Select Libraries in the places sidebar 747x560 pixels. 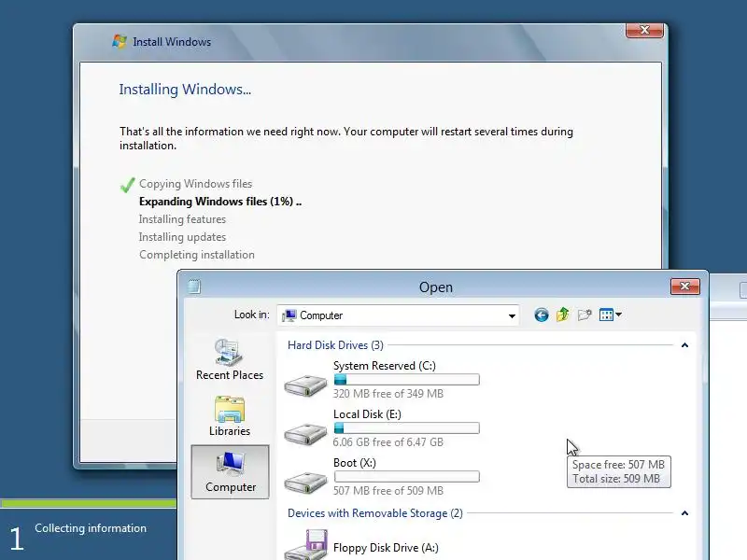point(230,415)
